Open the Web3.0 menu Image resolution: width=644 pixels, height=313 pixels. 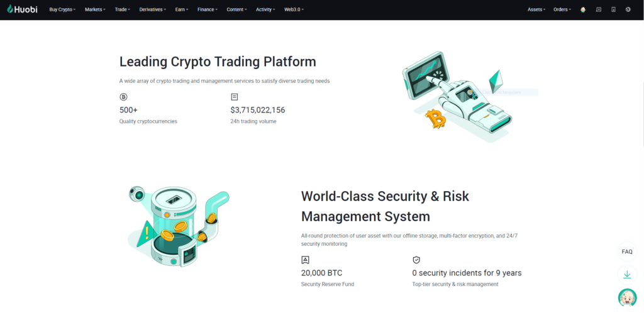pos(294,9)
